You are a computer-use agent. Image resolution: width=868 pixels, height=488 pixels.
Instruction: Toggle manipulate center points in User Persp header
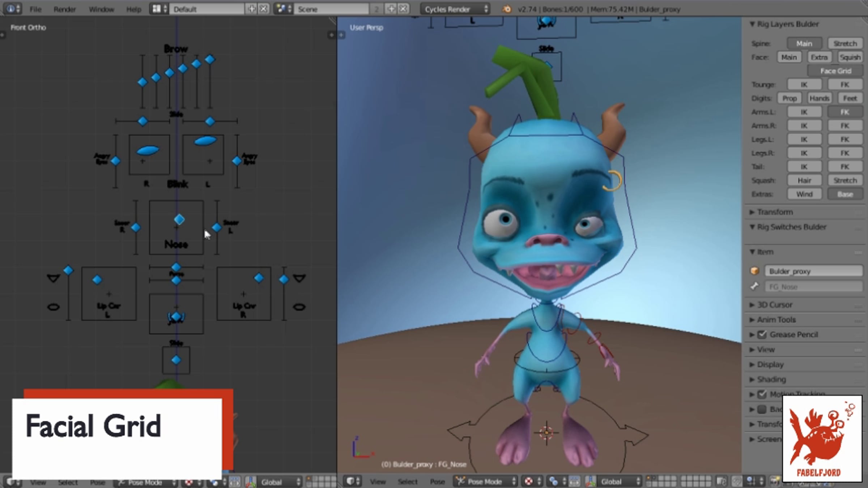point(574,481)
